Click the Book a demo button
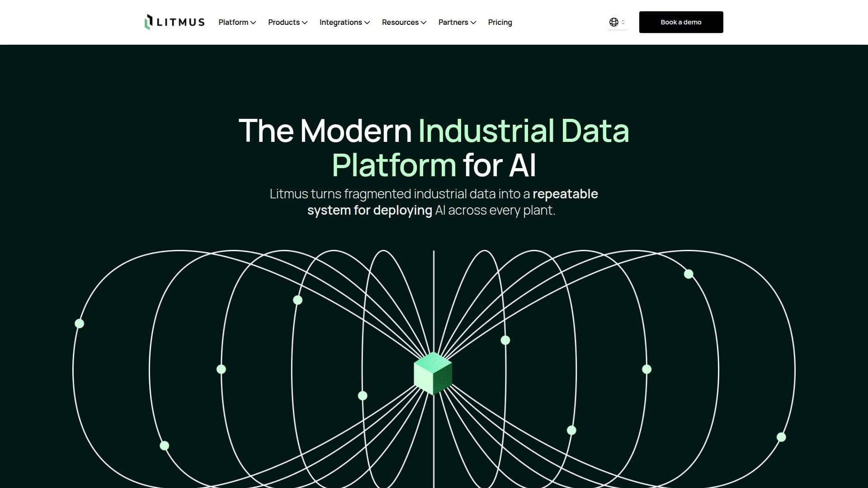868x488 pixels. click(681, 22)
